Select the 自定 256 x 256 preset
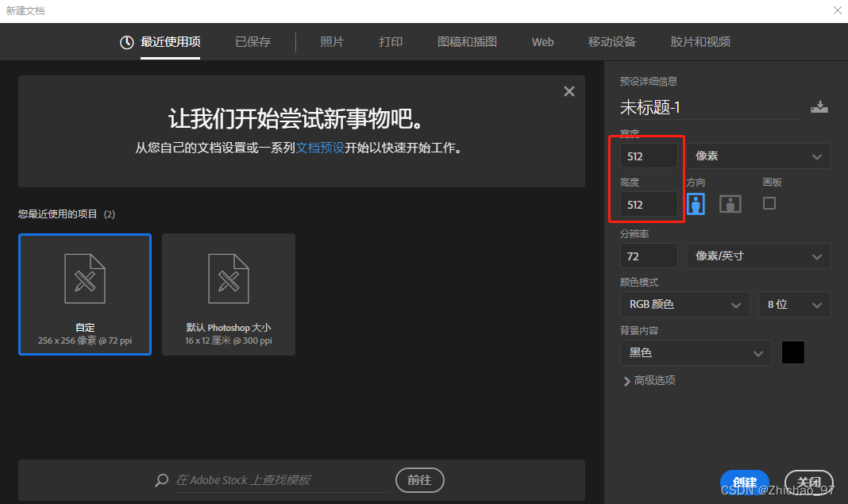The image size is (848, 504). coord(85,294)
